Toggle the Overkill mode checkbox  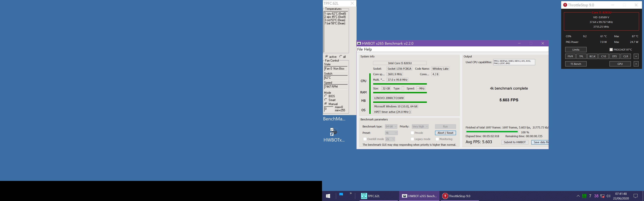pos(365,139)
